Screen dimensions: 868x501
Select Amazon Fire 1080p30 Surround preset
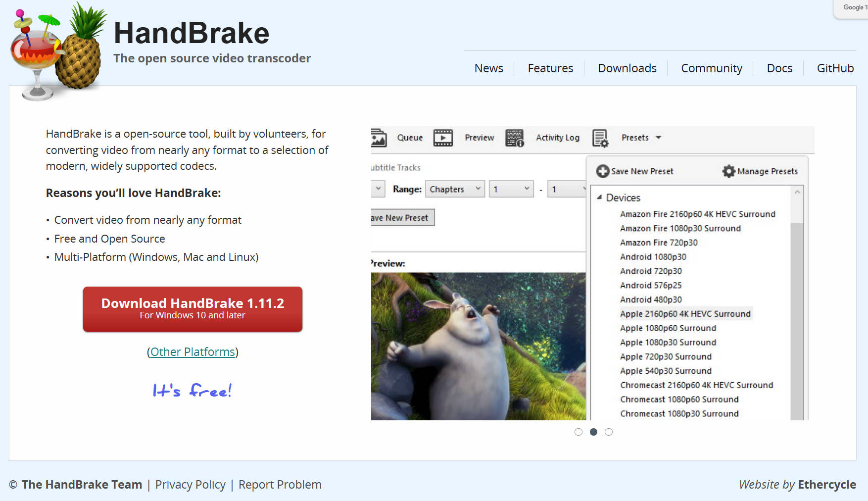[x=680, y=229]
